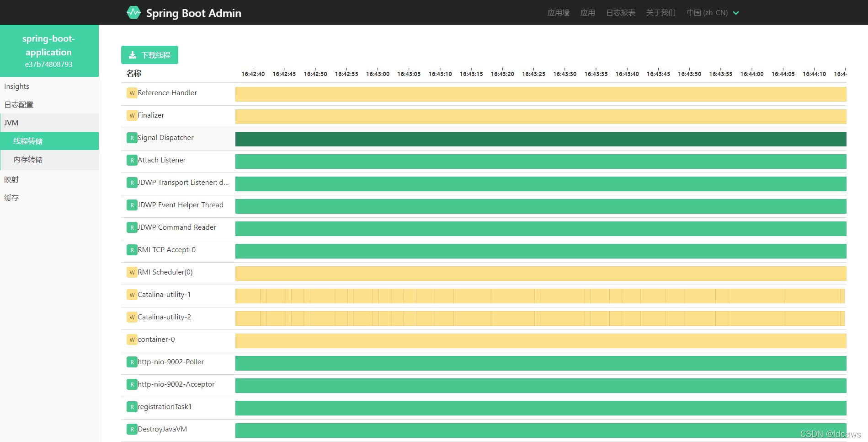The height and width of the screenshot is (442, 868).
Task: Click the JDWP Command Reader thread name
Action: (177, 227)
